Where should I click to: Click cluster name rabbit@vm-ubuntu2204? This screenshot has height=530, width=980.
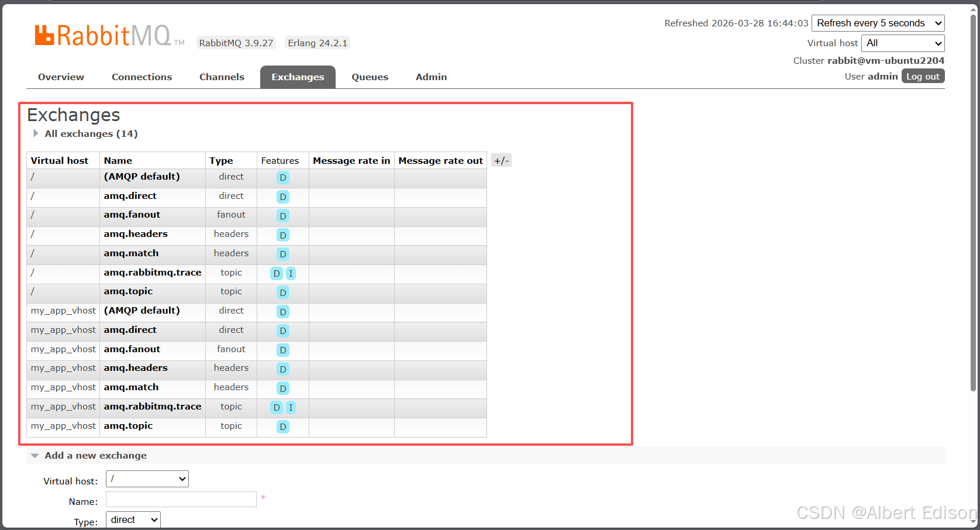coord(886,60)
